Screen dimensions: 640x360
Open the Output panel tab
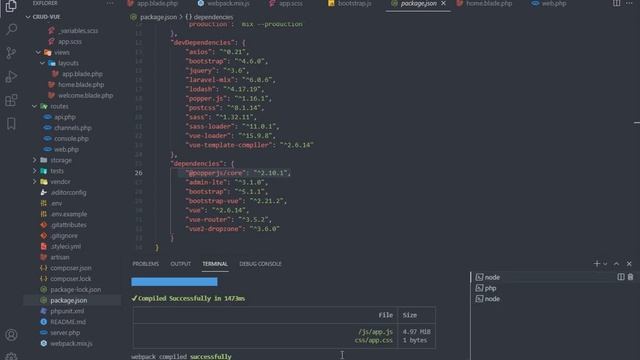pyautogui.click(x=180, y=264)
